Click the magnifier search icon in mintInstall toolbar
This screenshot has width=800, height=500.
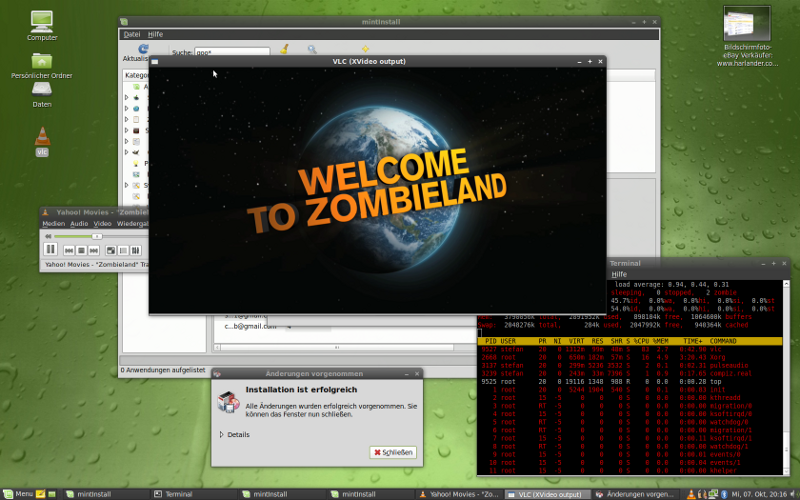(x=312, y=49)
